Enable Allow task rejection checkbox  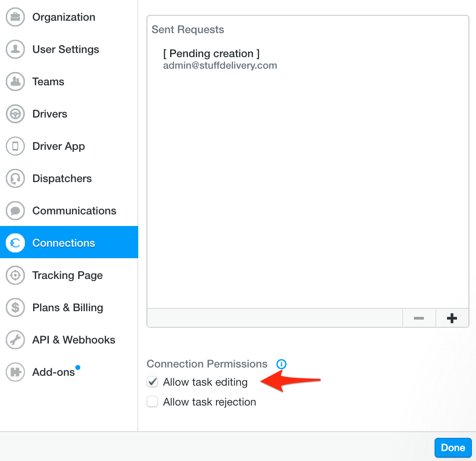pos(152,401)
